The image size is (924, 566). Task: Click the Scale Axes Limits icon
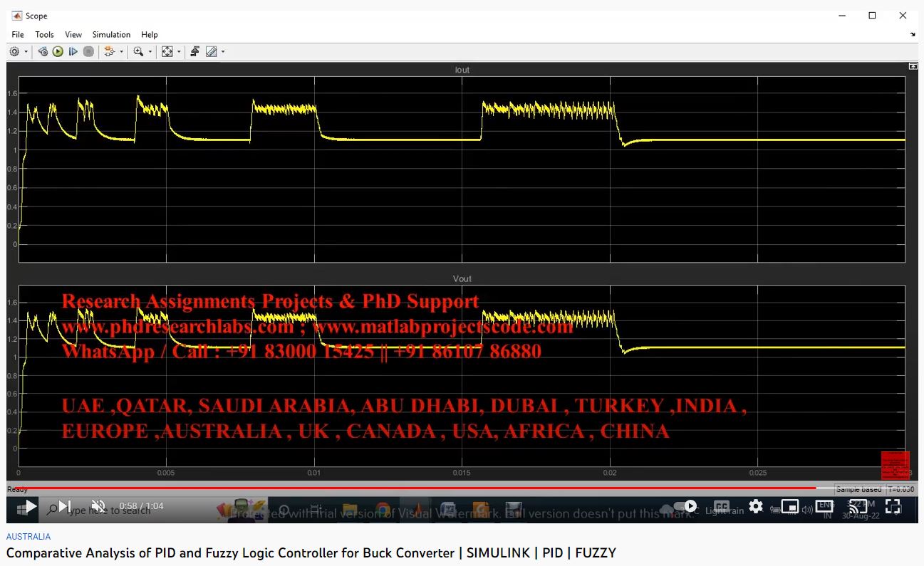click(x=167, y=52)
